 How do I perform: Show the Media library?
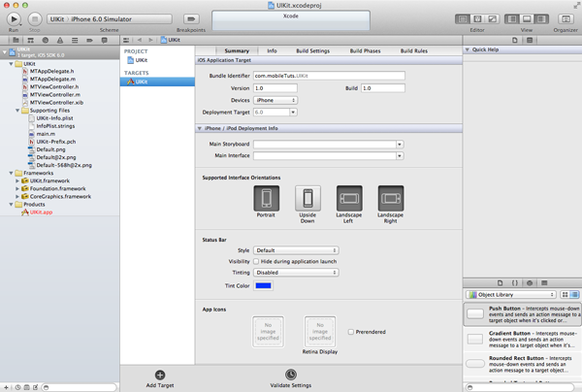(x=544, y=283)
